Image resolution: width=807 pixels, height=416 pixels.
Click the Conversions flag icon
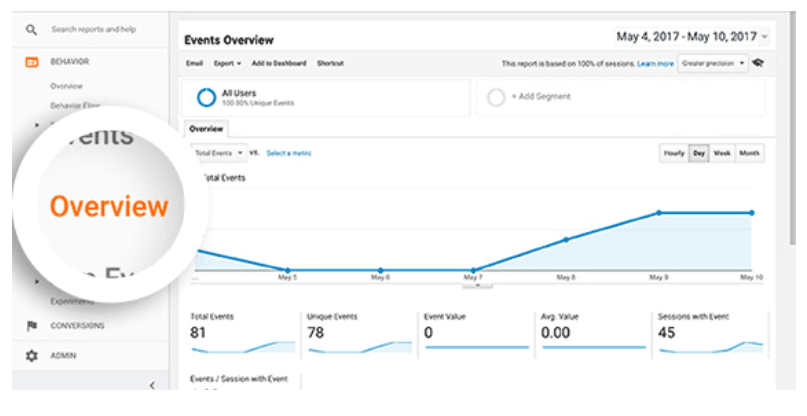32,325
